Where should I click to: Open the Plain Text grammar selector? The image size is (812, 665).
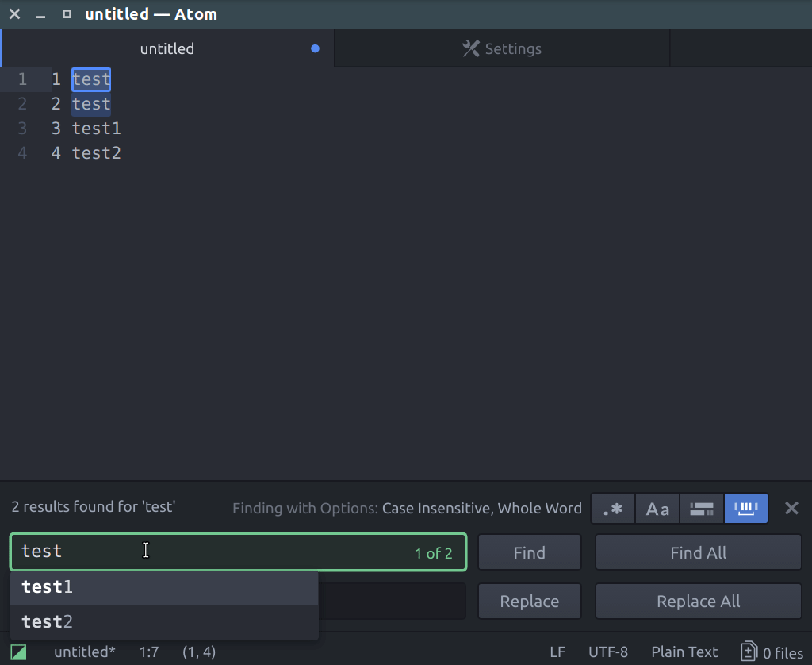(684, 651)
